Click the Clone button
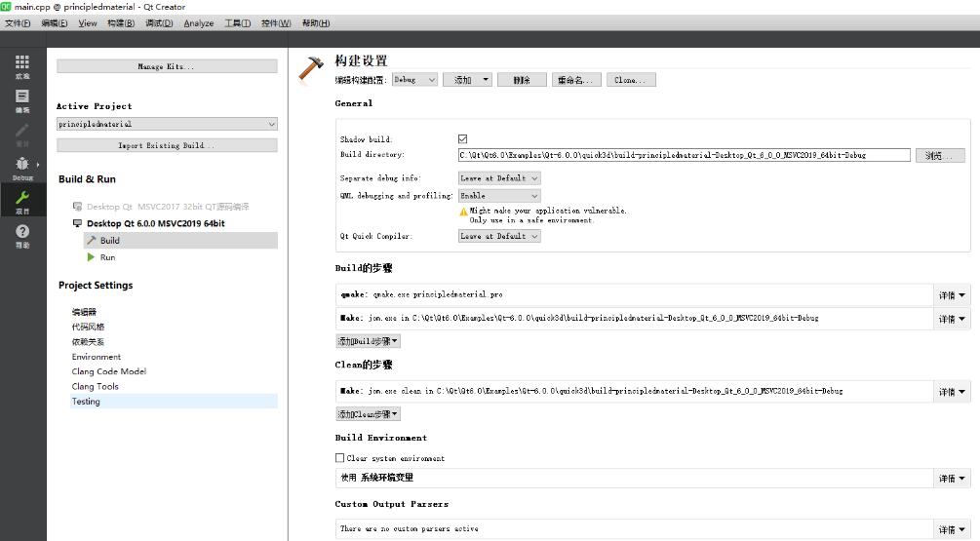The width and height of the screenshot is (980, 541). click(631, 80)
